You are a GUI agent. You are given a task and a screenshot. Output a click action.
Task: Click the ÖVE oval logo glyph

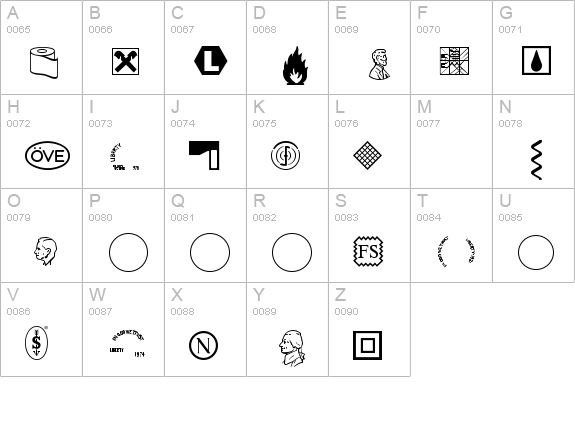47,155
